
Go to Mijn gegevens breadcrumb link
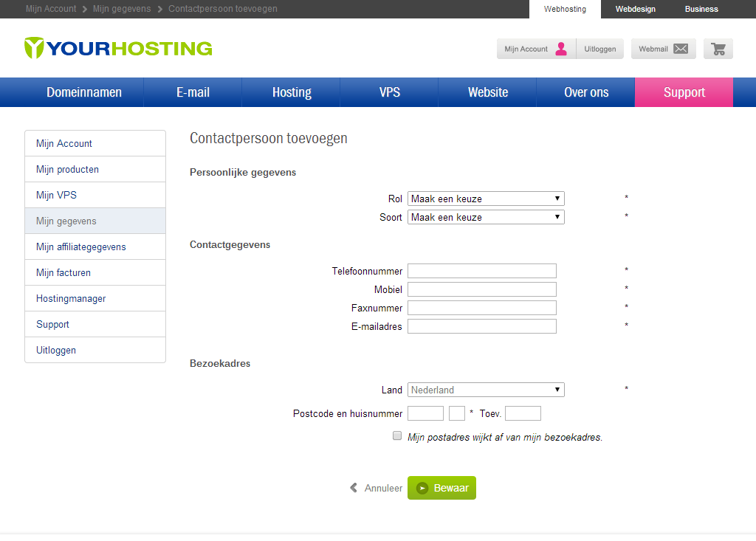tap(122, 9)
